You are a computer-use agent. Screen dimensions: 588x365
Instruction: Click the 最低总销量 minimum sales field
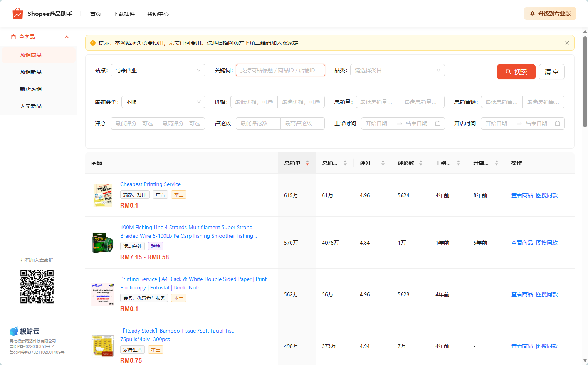(378, 102)
